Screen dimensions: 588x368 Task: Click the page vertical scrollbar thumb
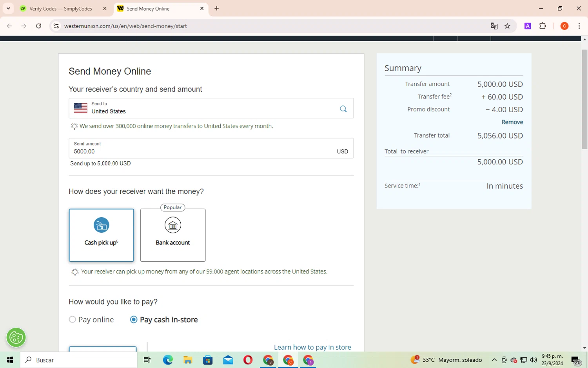(584, 99)
